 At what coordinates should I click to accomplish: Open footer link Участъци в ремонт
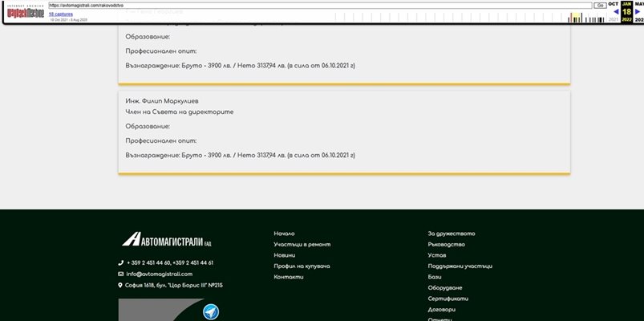coord(302,244)
